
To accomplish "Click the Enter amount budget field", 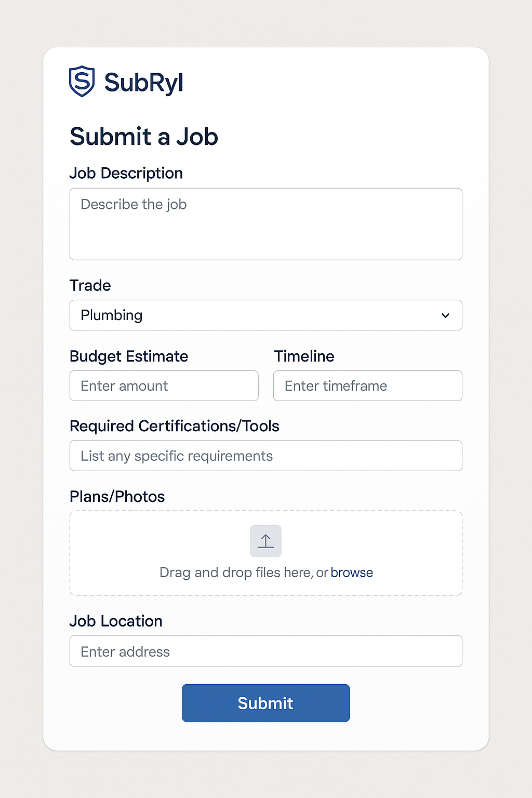I will tap(164, 386).
